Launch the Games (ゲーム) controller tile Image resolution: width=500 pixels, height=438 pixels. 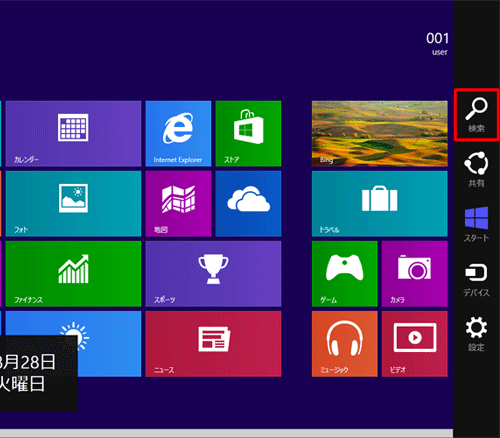coord(345,274)
